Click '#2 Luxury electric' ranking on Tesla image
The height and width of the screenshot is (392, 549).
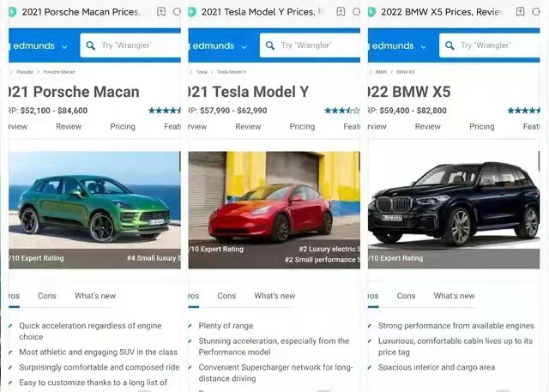[329, 249]
